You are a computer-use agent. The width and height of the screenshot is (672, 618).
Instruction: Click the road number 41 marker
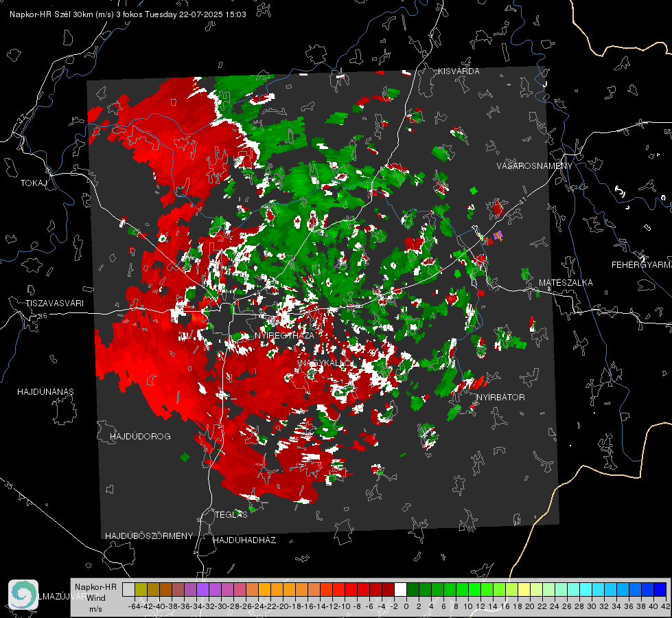click(522, 202)
